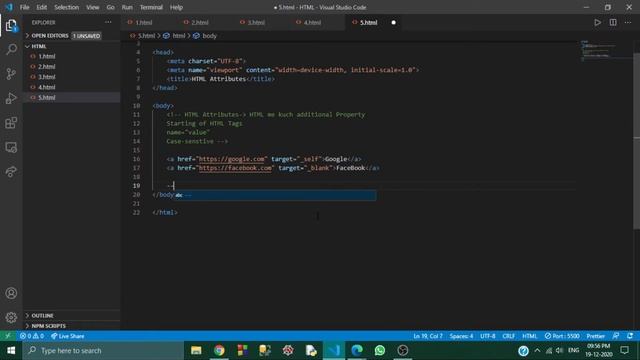Open Chrome from the taskbar
640x360 pixels.
click(219, 350)
